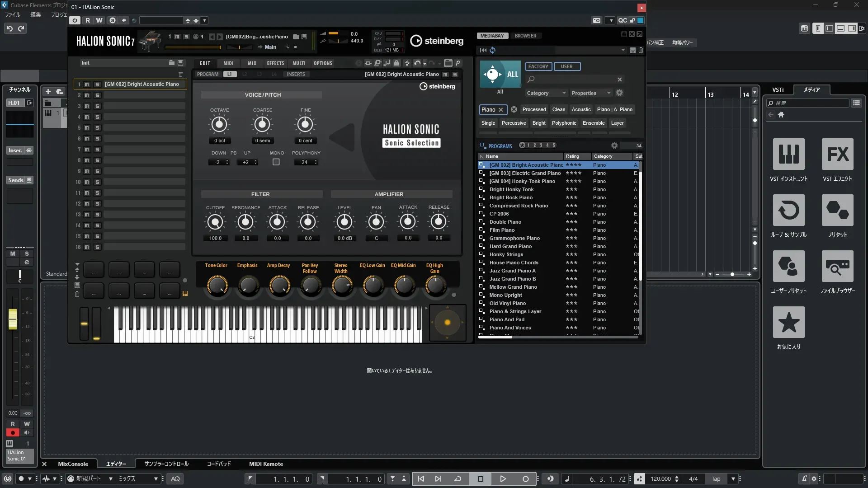Click the USER filter button

(566, 66)
